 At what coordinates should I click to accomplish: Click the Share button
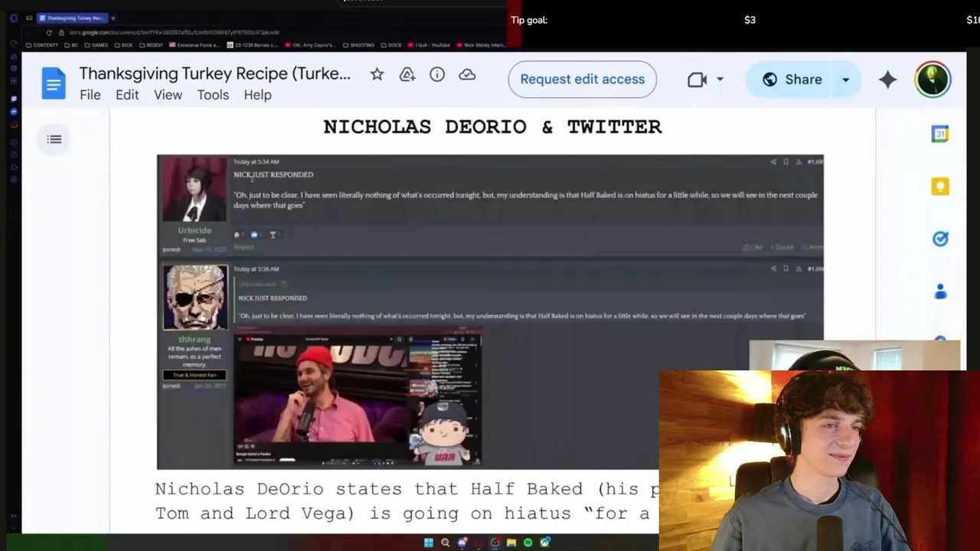pos(792,79)
